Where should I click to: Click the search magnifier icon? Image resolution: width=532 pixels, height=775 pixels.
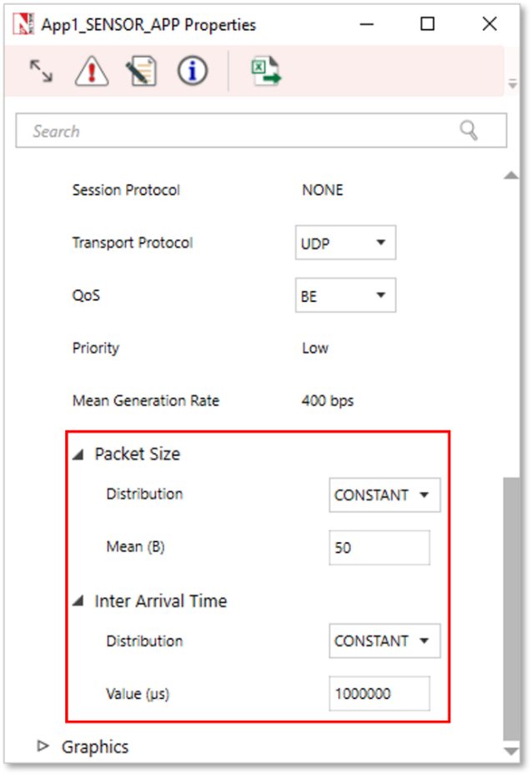(x=469, y=130)
